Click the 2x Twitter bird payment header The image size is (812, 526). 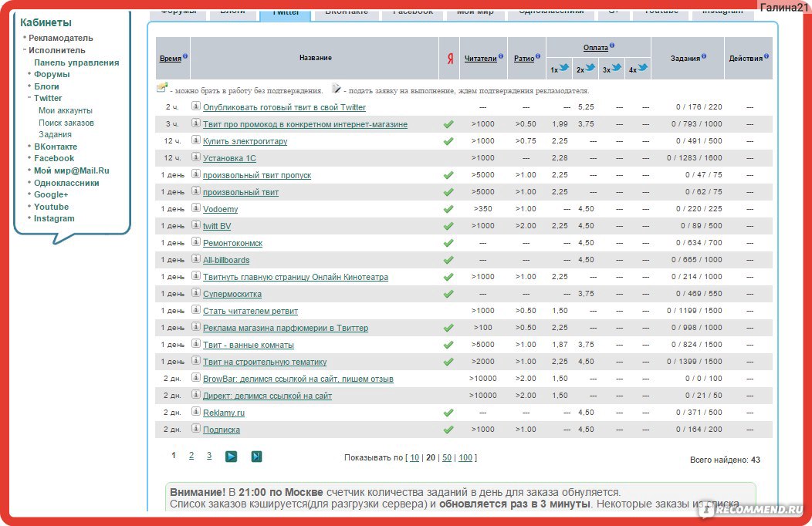coord(586,69)
